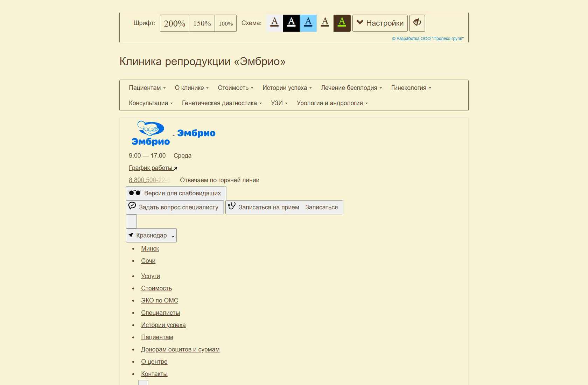Open the Пациентам menu
Image resolution: width=588 pixels, height=385 pixels.
point(147,88)
